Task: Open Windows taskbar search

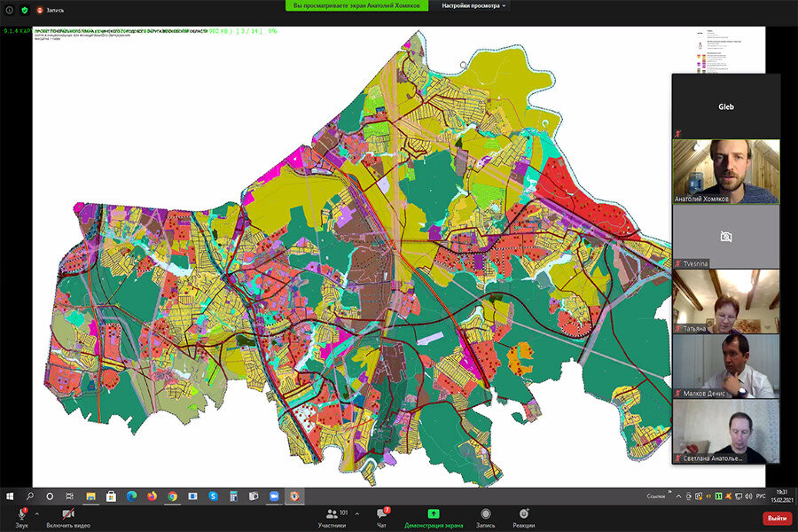Action: click(30, 496)
